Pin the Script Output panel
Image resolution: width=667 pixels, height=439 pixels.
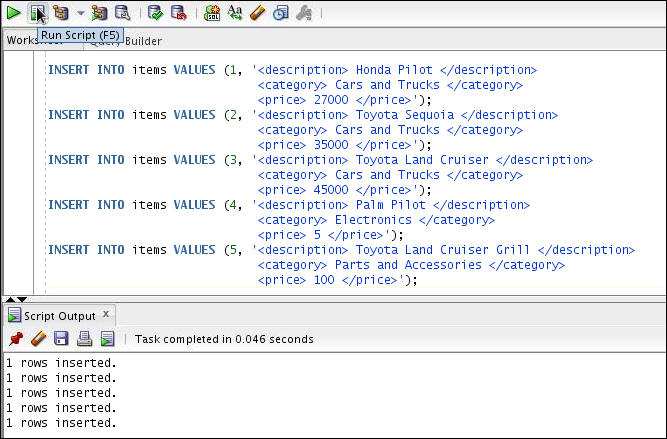tap(15, 339)
